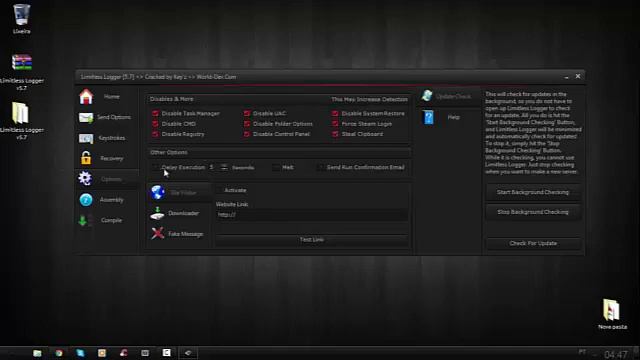Select the Fake Message sub-tab label
The width and height of the screenshot is (640, 360).
(x=185, y=234)
